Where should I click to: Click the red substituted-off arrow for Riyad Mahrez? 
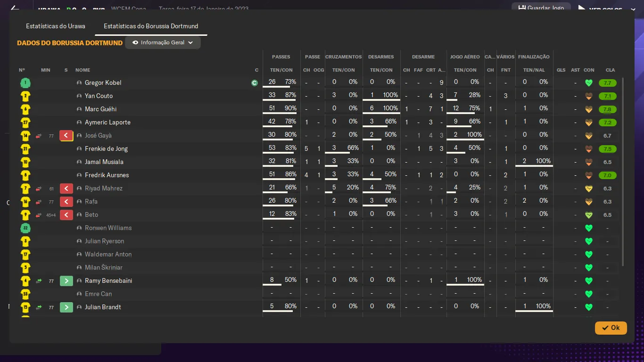click(x=66, y=189)
